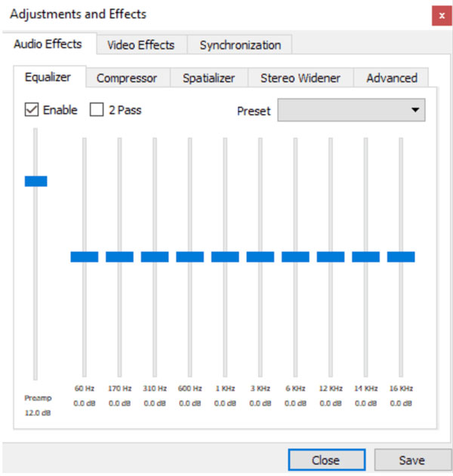453x476 pixels.
Task: Click the 600 Hz frequency label
Action: [x=190, y=388]
